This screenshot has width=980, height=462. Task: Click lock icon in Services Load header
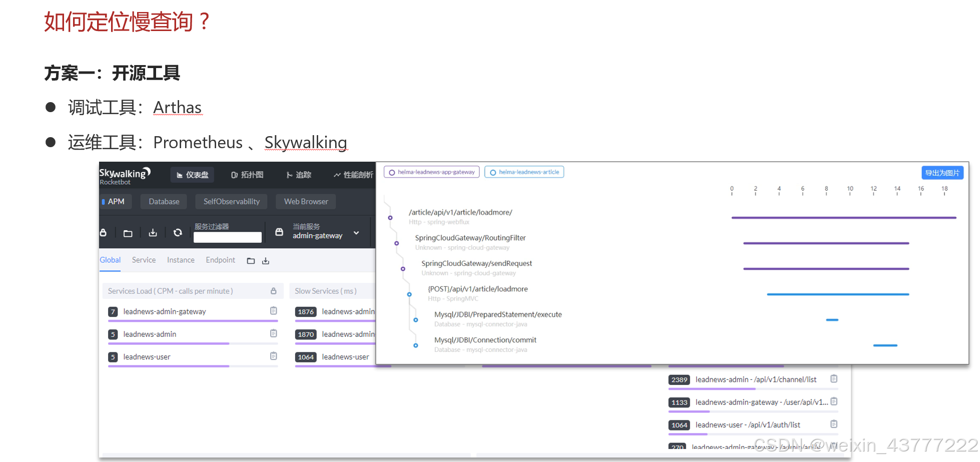[x=274, y=291]
